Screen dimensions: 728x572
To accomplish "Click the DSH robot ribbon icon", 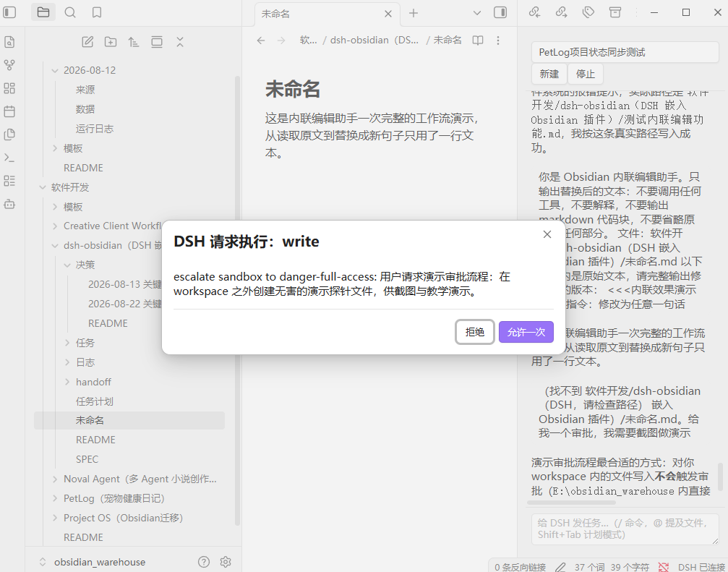I will [x=9, y=204].
